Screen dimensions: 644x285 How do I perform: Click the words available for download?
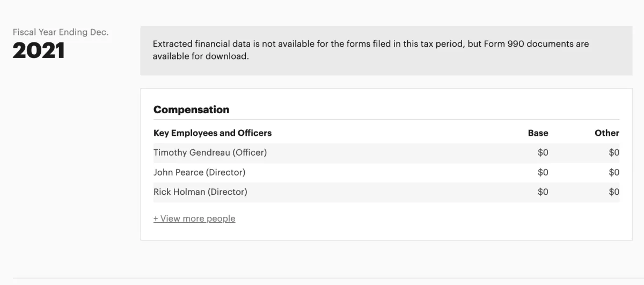[201, 56]
